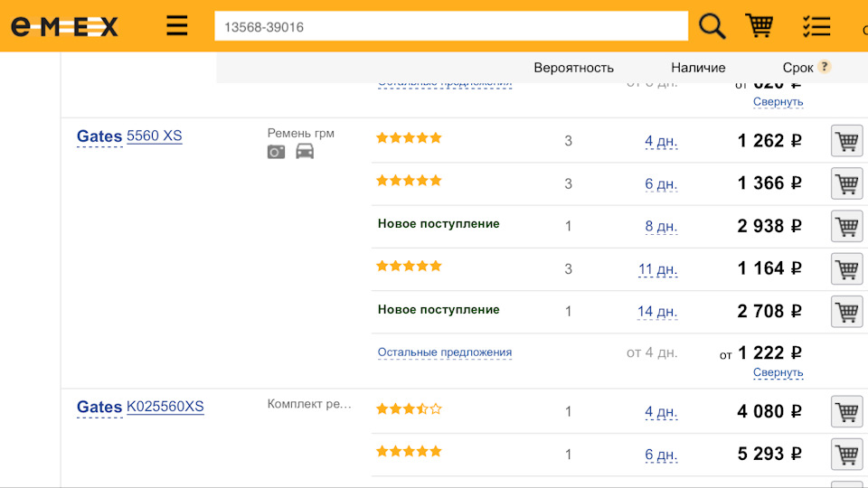Focus the part number search field
Image resolution: width=868 pixels, height=488 pixels.
450,27
